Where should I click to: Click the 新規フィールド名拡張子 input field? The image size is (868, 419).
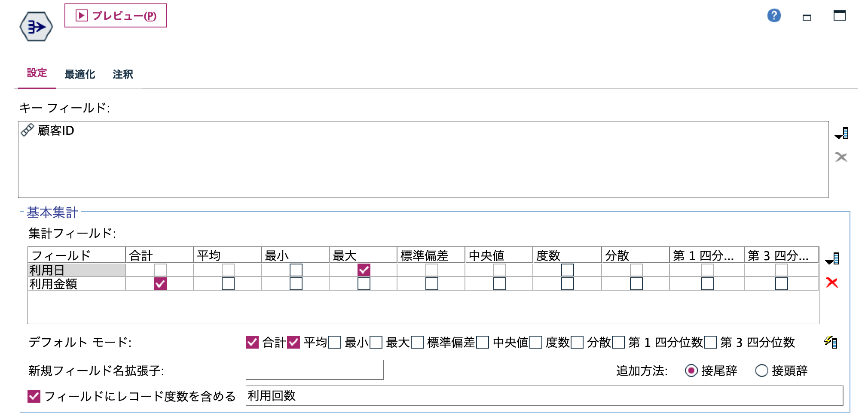pos(314,369)
